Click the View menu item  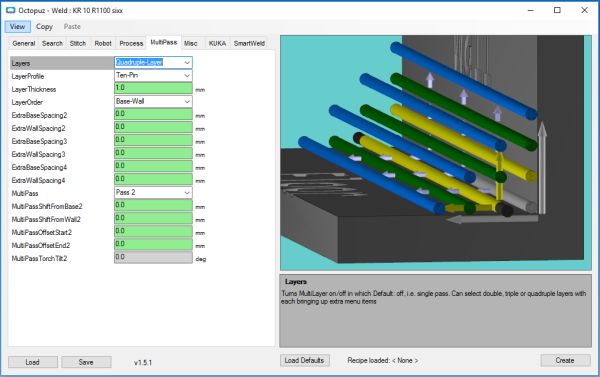click(x=17, y=26)
